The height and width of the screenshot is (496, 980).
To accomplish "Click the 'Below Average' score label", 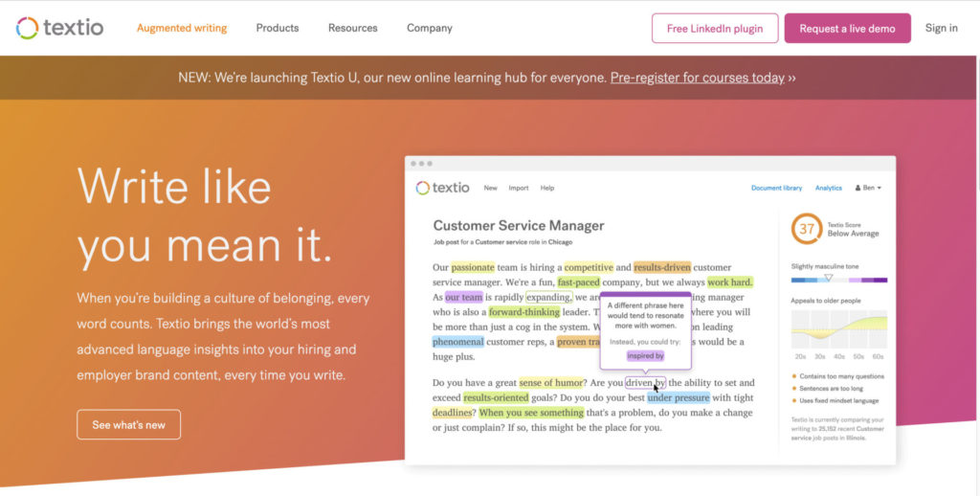I will point(853,234).
